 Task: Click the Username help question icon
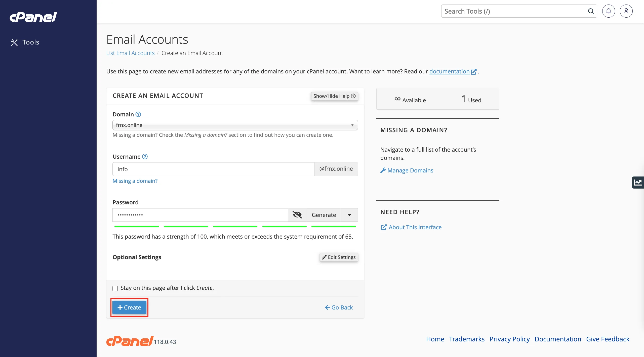point(145,157)
